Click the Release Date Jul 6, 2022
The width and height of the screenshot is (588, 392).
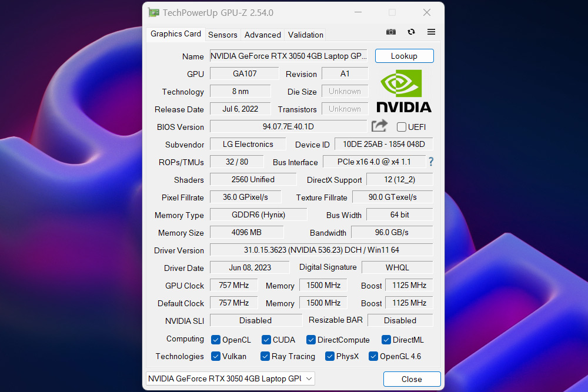(240, 109)
